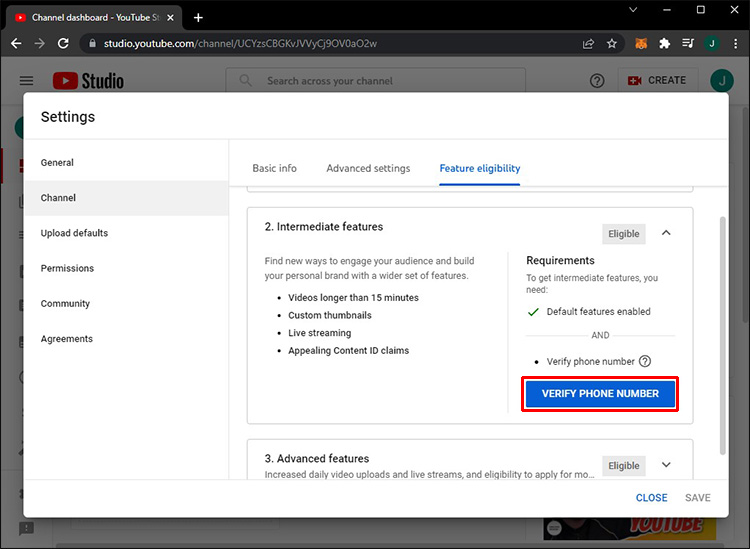Image resolution: width=750 pixels, height=549 pixels.
Task: Click 'Custom thumbnails' bullet text
Action: coord(330,315)
